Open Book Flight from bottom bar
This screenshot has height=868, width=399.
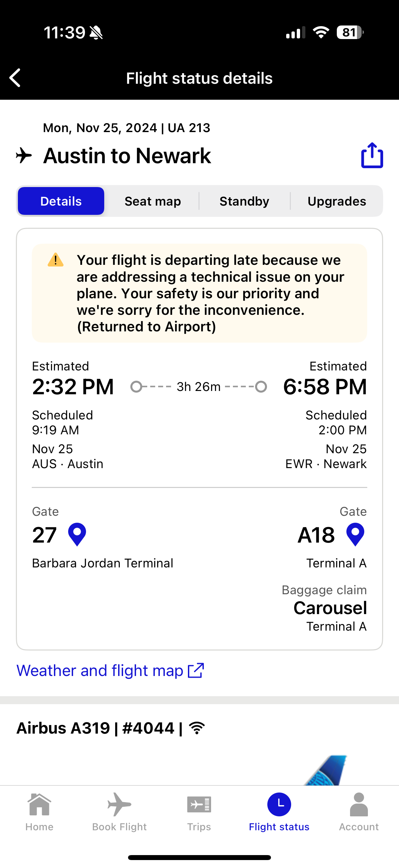click(x=119, y=811)
